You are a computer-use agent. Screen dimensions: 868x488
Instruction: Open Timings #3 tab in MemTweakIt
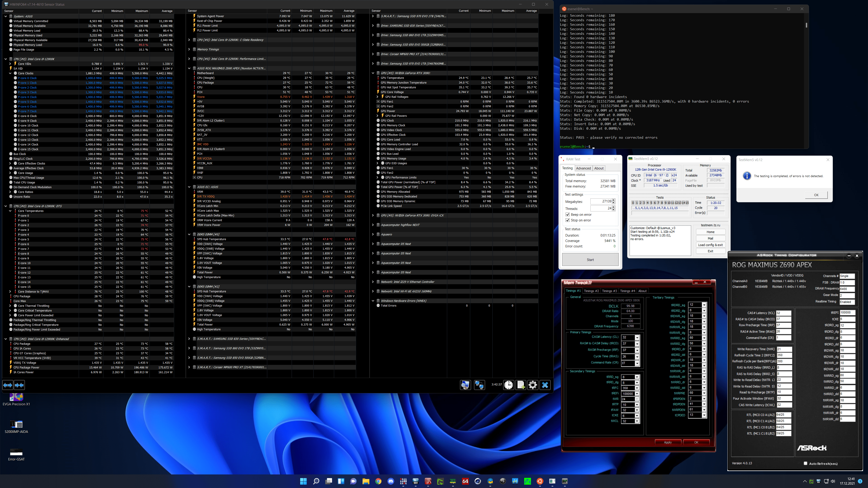(x=609, y=291)
